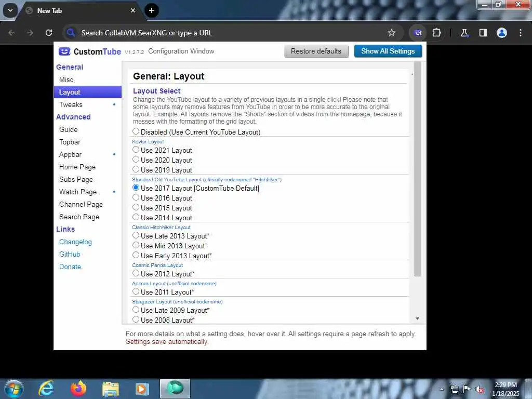Open the tab search dropdown arrow
This screenshot has width=532, height=399.
point(10,10)
